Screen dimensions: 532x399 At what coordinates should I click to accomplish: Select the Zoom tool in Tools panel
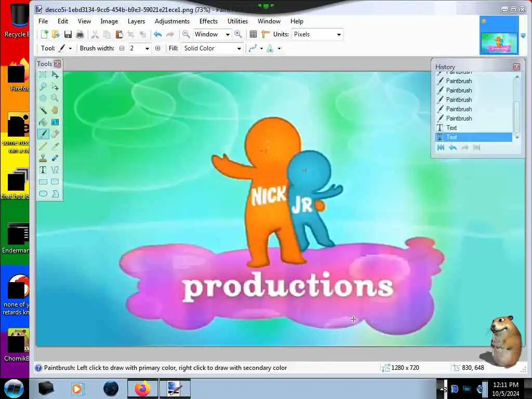pos(55,98)
